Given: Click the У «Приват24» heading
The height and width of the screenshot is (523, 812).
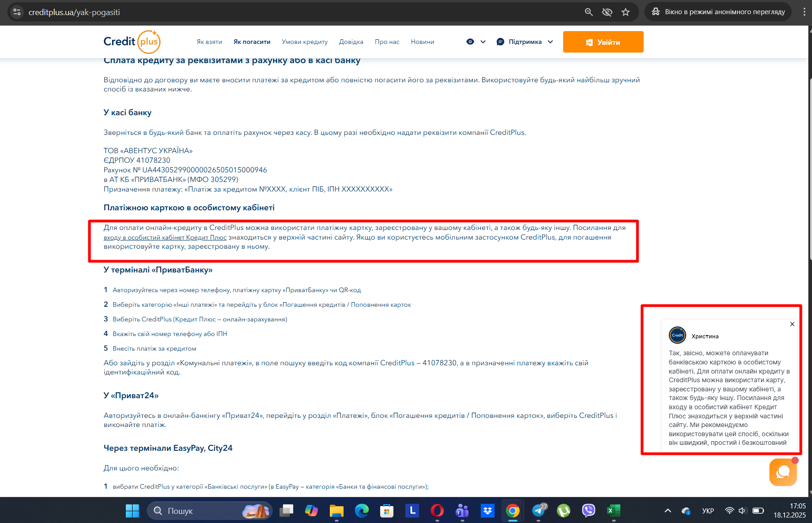Looking at the screenshot, I should tap(131, 395).
